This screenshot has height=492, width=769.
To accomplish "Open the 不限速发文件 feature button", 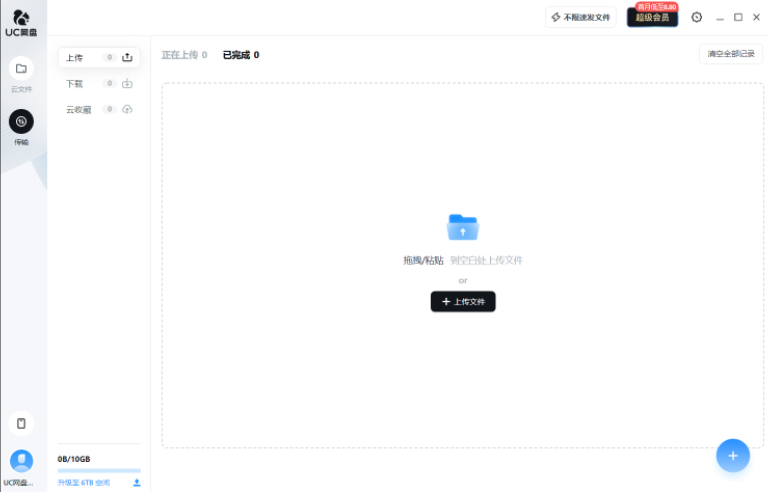I will point(580,17).
